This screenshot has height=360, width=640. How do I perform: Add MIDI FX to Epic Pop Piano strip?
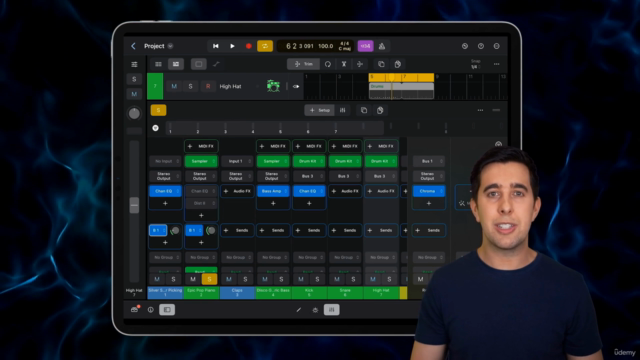click(x=201, y=146)
